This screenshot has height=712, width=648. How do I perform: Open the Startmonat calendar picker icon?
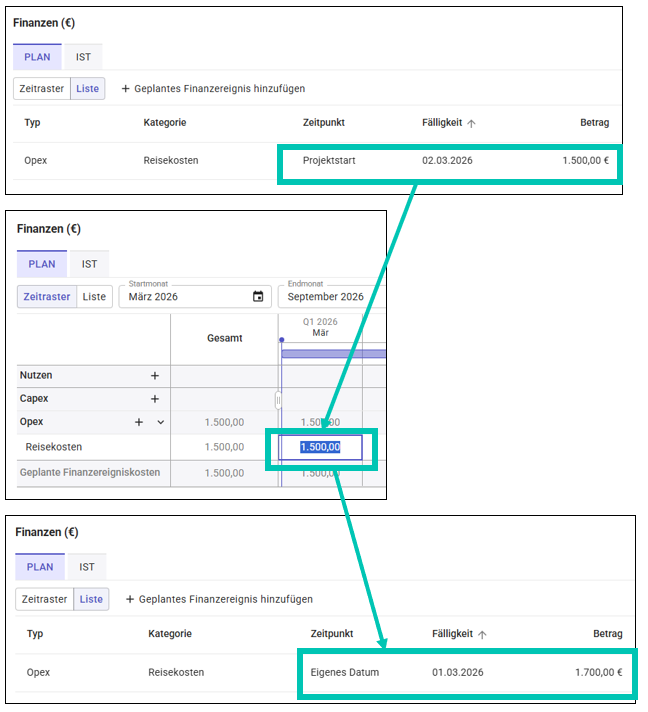258,297
